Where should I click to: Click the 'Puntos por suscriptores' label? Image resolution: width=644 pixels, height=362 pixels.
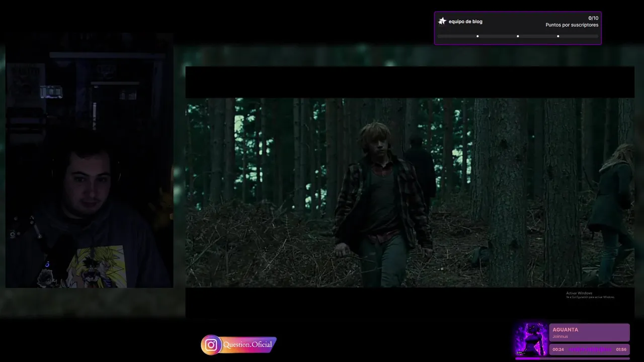pos(572,25)
